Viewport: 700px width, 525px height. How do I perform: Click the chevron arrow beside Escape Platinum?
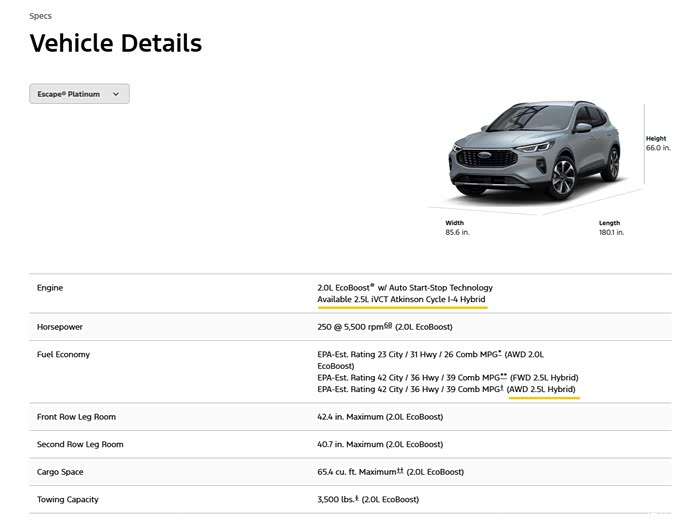116,94
